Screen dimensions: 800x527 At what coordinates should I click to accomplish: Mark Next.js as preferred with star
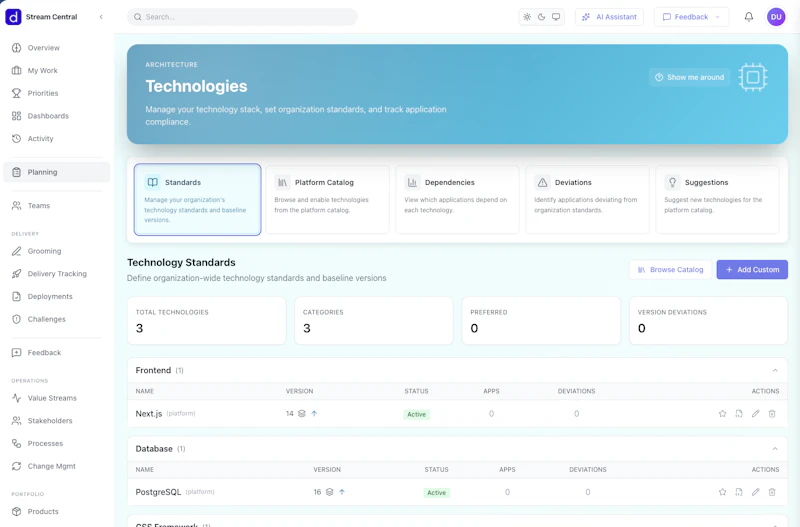point(722,414)
